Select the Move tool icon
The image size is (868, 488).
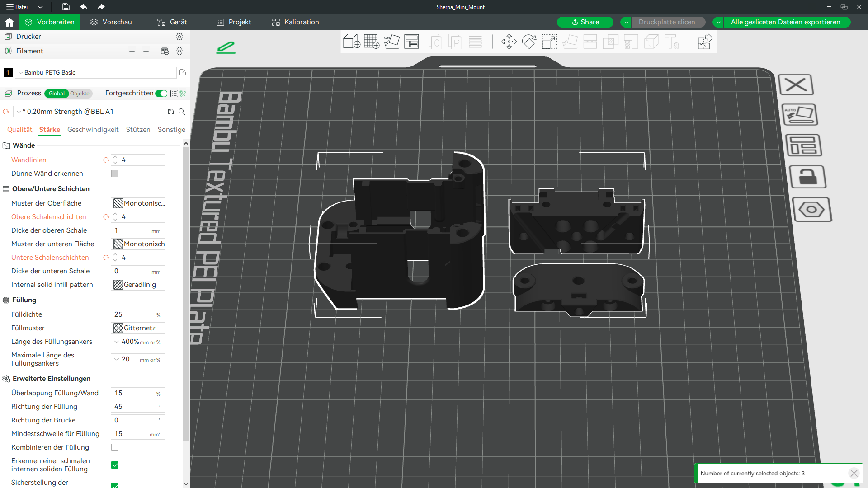tap(509, 42)
